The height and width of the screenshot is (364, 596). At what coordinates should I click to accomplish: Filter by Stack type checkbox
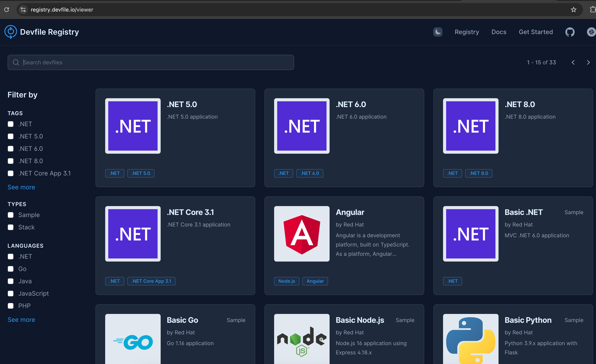[x=11, y=227]
